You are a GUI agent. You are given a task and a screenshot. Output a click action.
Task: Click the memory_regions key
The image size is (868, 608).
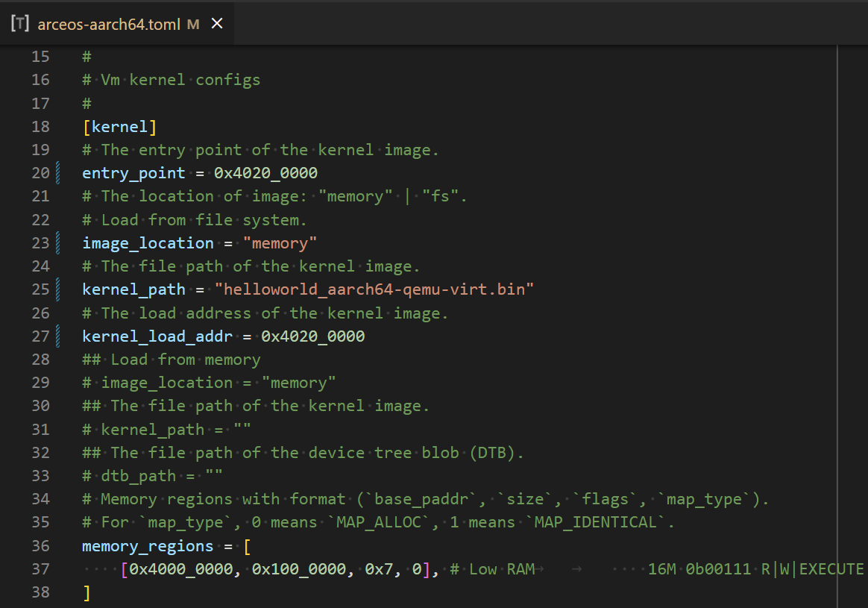pos(148,546)
